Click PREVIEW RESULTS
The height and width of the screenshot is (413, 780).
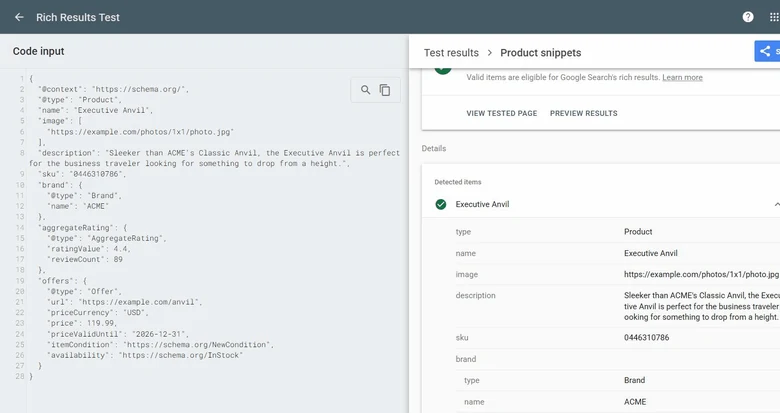584,113
